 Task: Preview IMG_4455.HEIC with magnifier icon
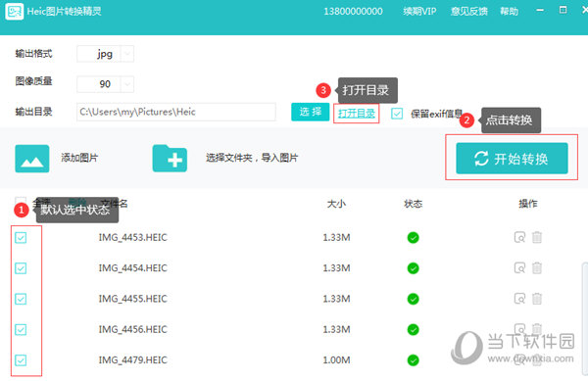(x=519, y=299)
